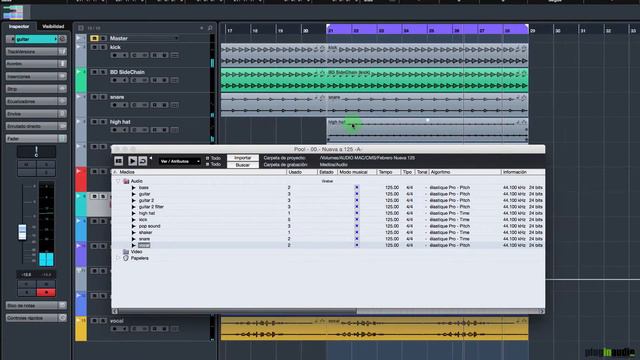Enable record on the BD SideChain track
Image resolution: width=640 pixels, height=360 pixels.
pos(114,80)
